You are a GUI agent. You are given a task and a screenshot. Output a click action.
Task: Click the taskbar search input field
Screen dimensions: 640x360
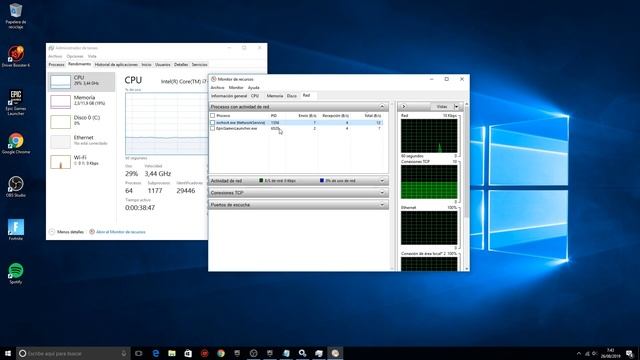[73, 353]
